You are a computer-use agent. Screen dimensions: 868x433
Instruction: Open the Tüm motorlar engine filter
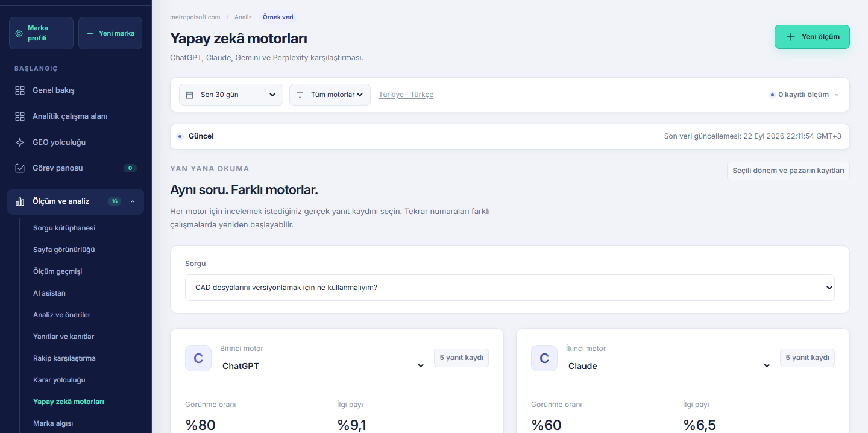tap(330, 95)
